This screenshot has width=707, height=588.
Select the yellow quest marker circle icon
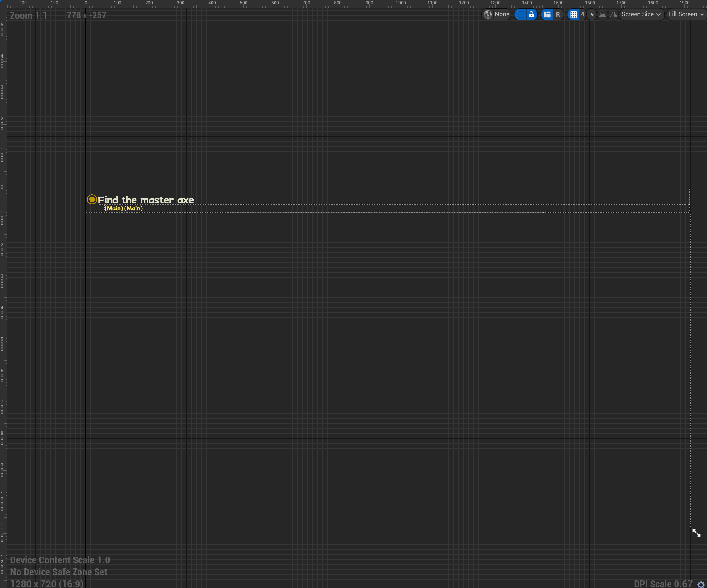pyautogui.click(x=92, y=199)
